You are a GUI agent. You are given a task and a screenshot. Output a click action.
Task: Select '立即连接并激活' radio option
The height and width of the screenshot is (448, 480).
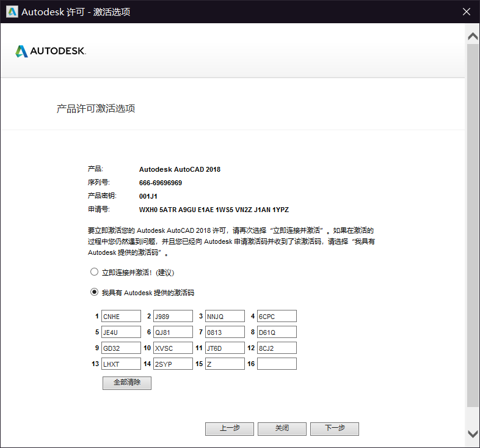point(94,272)
